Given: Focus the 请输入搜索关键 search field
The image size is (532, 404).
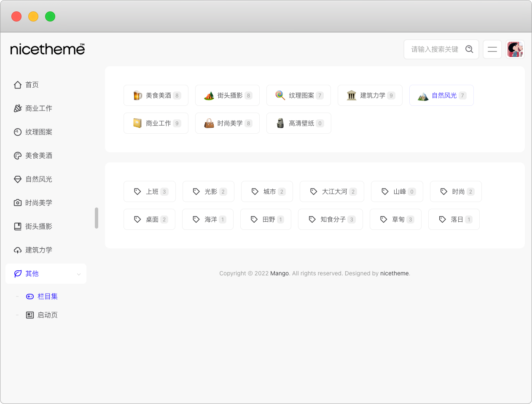Looking at the screenshot, I should [435, 49].
